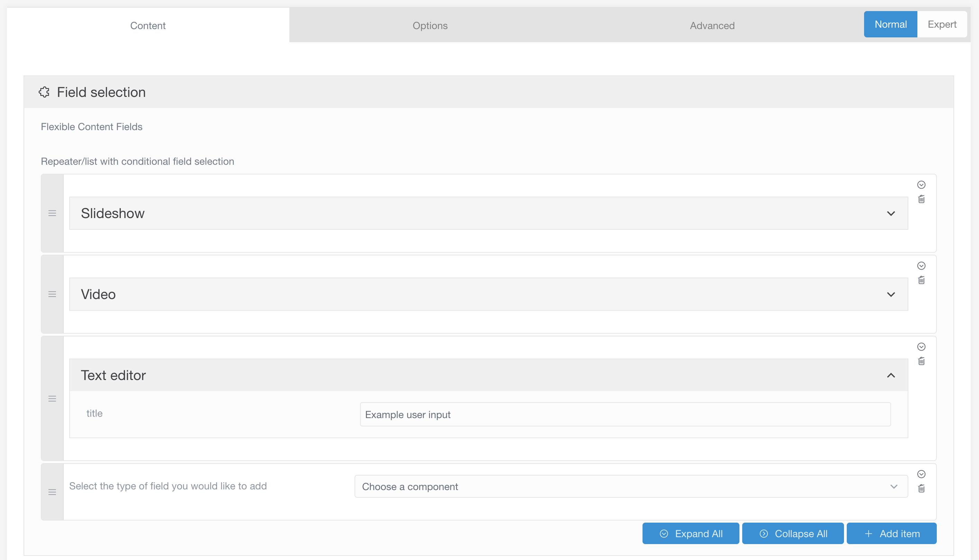Image resolution: width=979 pixels, height=560 pixels.
Task: Open the Advanced tab
Action: tap(712, 25)
